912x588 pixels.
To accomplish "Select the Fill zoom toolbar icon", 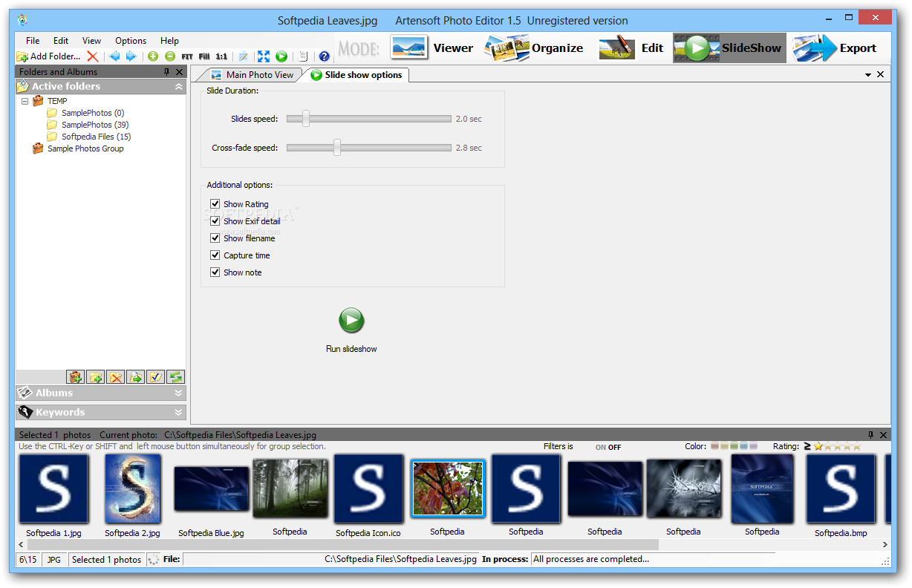I will 204,56.
